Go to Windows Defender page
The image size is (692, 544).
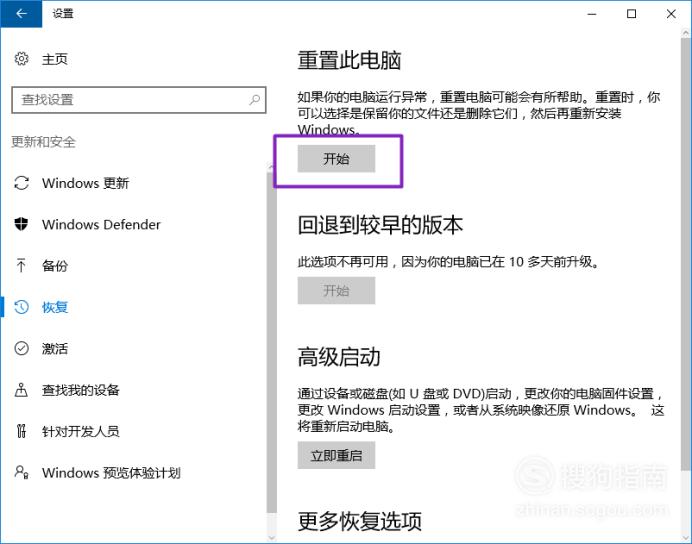tap(101, 224)
